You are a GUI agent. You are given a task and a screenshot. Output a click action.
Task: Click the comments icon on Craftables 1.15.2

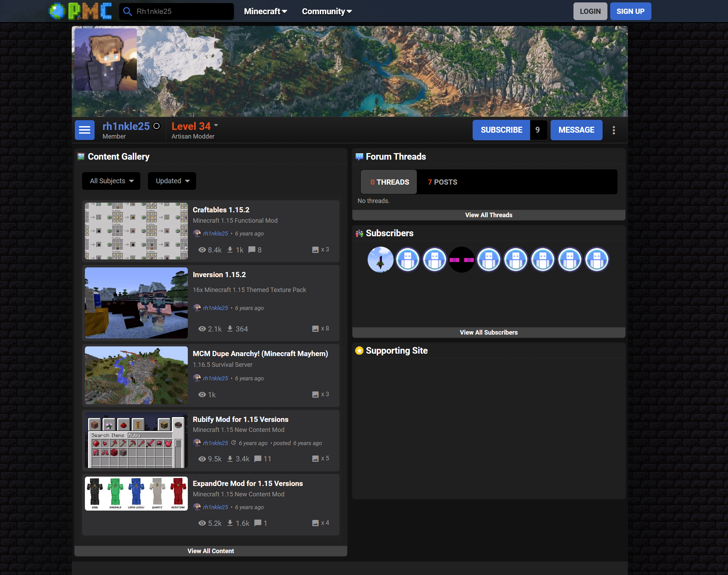[x=252, y=250]
